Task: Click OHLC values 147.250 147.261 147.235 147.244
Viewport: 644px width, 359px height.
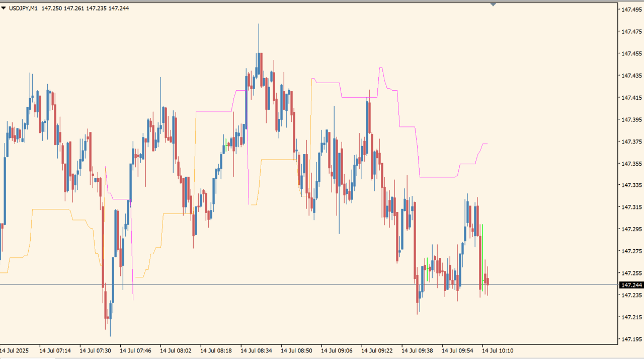Action: 85,8
